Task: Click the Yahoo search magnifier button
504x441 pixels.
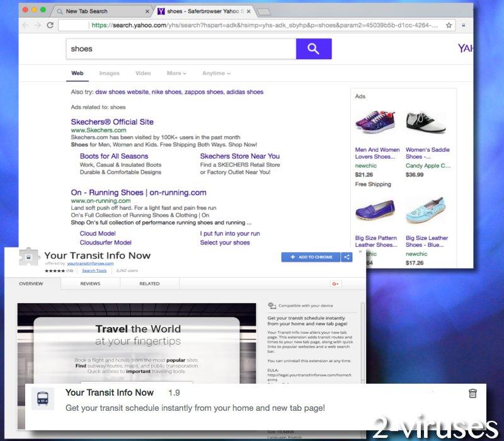Action: [314, 49]
